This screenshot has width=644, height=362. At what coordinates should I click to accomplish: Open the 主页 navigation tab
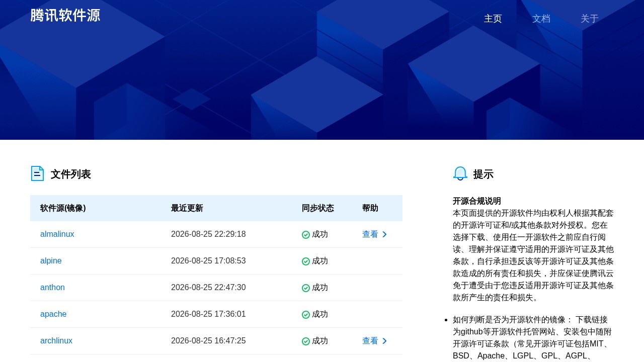[493, 19]
